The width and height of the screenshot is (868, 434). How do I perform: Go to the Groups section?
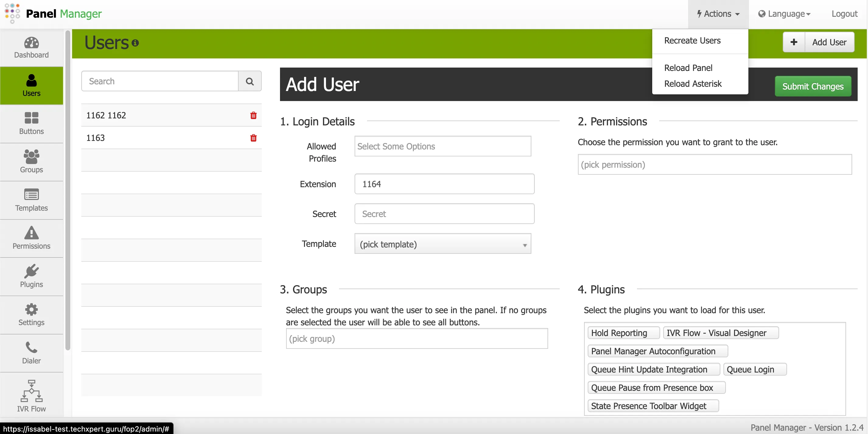click(x=31, y=162)
